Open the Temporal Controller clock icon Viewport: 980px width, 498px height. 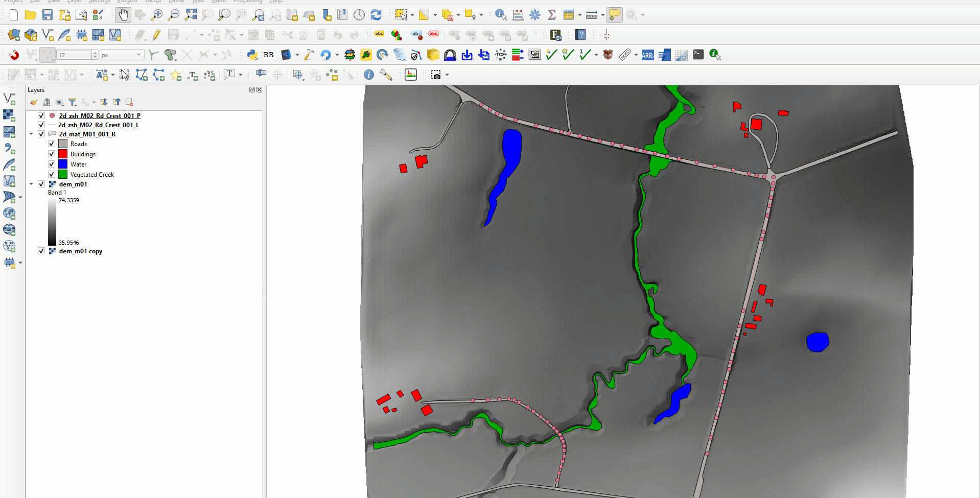click(x=359, y=15)
